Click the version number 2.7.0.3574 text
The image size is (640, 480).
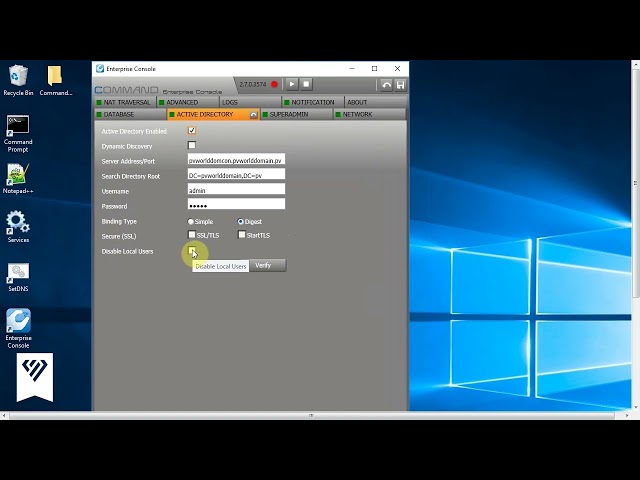point(253,84)
